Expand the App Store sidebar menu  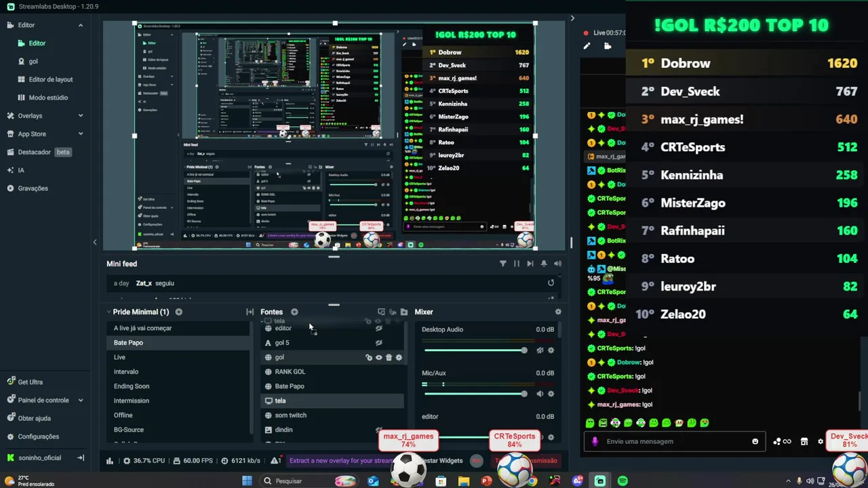(x=81, y=134)
